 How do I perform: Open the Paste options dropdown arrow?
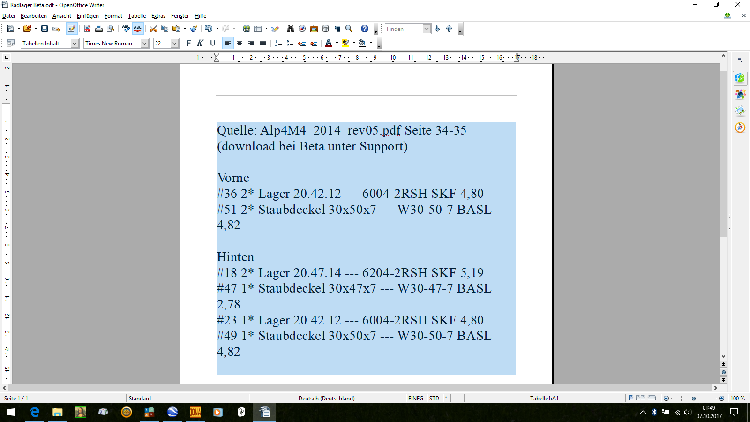click(x=185, y=29)
